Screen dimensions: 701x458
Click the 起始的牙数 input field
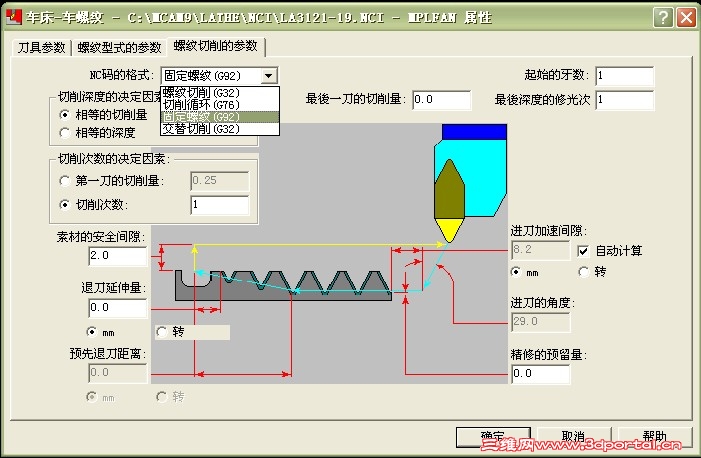coord(625,76)
